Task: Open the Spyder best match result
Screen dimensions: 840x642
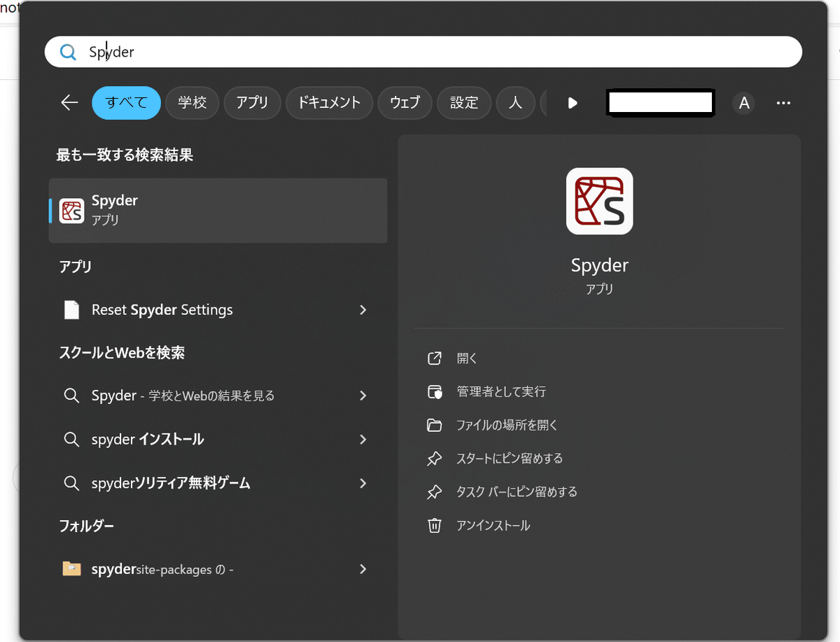Action: [x=218, y=210]
